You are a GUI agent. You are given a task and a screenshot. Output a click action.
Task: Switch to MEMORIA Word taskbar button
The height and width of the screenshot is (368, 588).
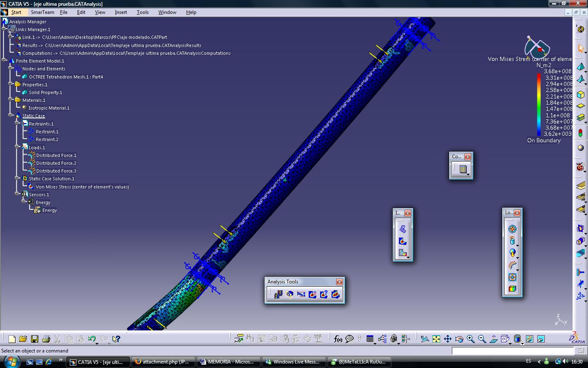click(228, 362)
